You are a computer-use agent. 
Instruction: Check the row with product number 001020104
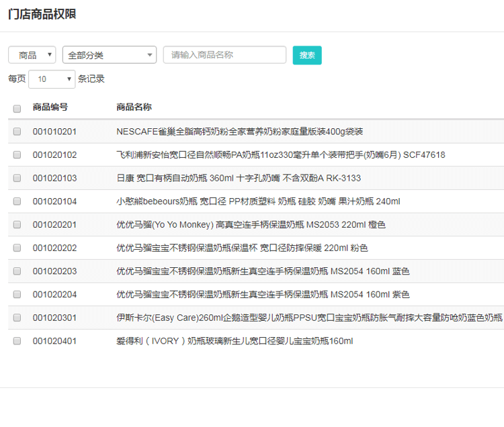pyautogui.click(x=17, y=201)
